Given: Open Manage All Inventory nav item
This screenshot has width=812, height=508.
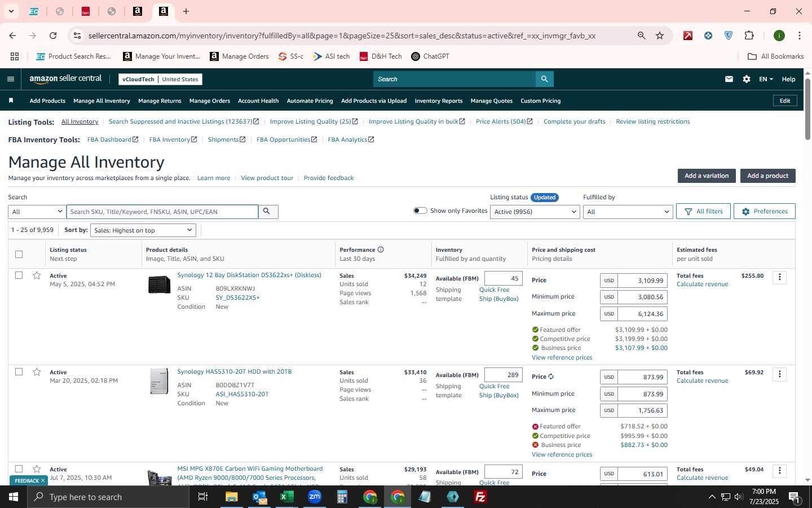Looking at the screenshot, I should click(101, 100).
